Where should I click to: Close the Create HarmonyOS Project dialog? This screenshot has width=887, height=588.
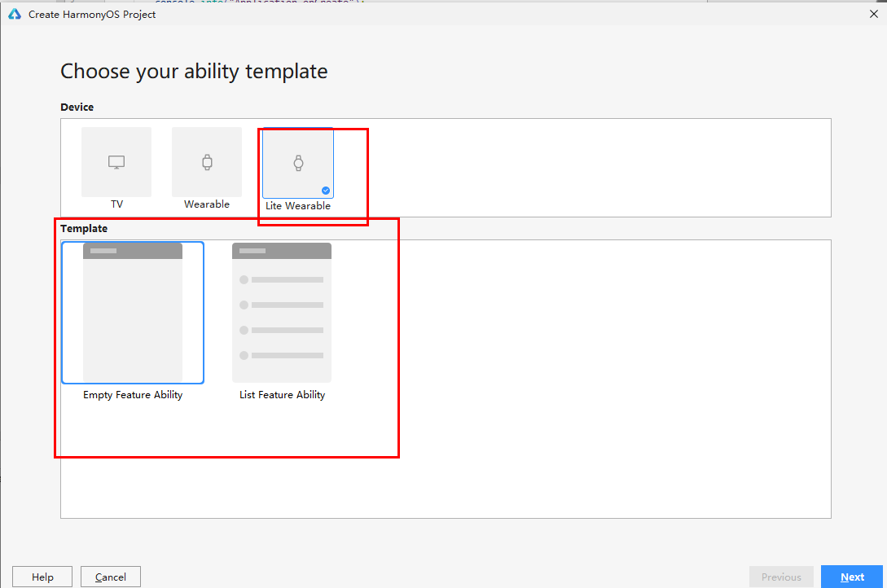point(873,14)
